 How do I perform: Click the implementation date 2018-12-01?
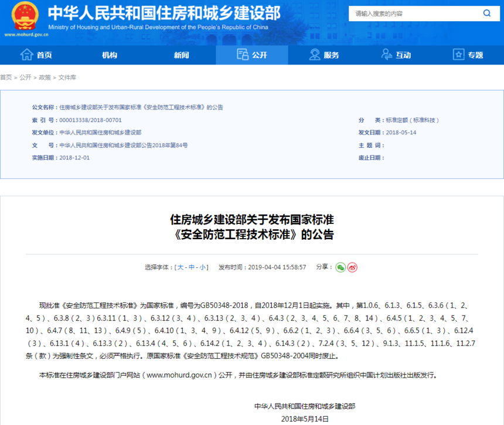coord(74,158)
